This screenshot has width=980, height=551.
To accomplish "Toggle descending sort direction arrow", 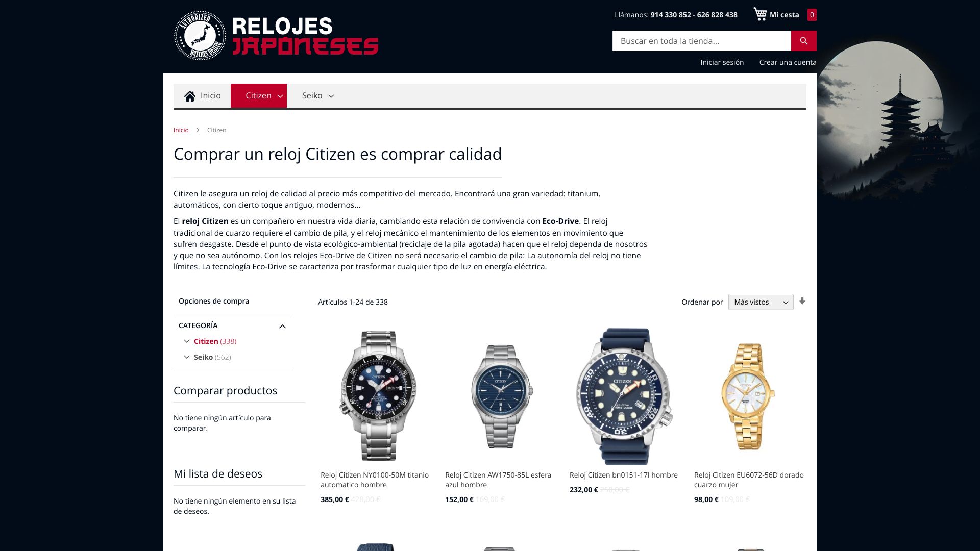I will coord(802,302).
